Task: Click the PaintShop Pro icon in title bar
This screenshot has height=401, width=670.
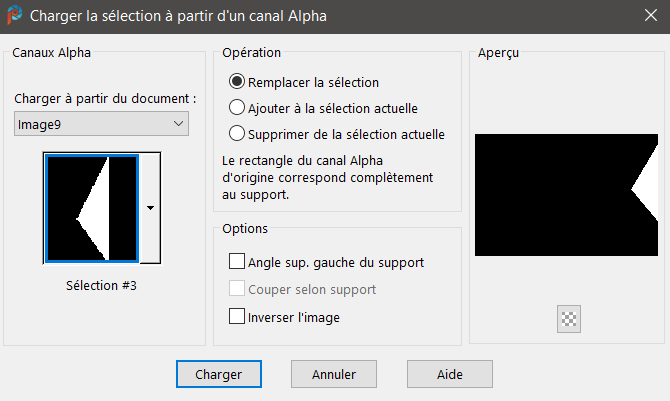Action: (x=15, y=16)
